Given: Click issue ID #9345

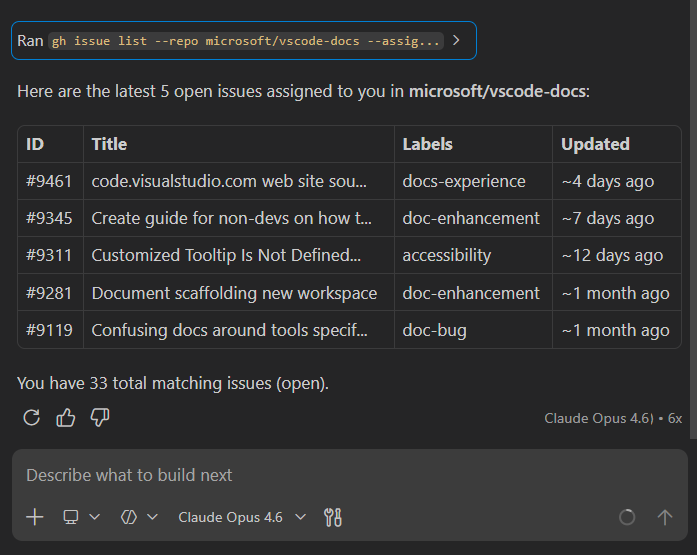Looking at the screenshot, I should [49, 218].
